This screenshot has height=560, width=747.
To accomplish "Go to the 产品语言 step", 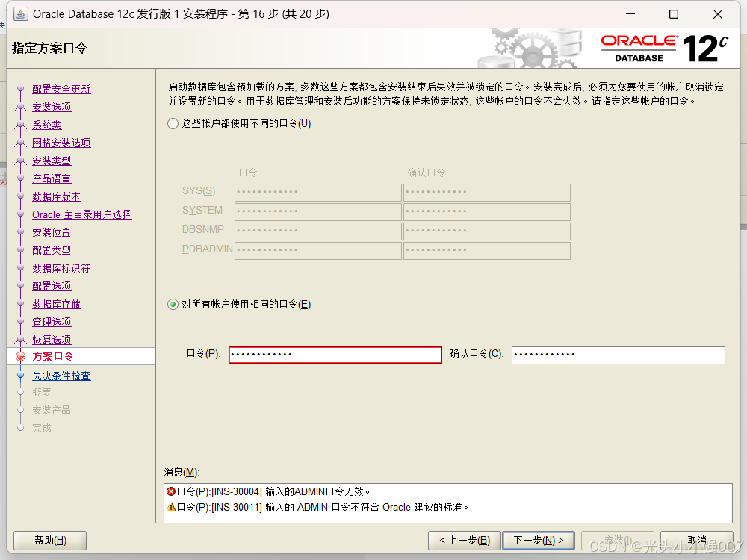I will coord(52,179).
